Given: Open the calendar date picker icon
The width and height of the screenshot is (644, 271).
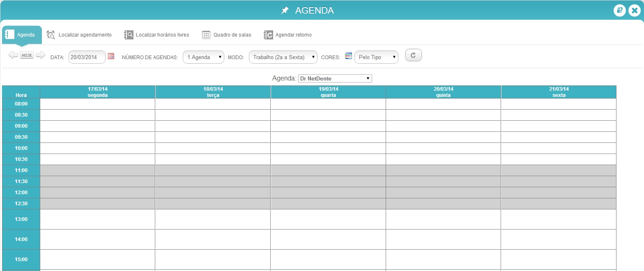Looking at the screenshot, I should (x=111, y=56).
